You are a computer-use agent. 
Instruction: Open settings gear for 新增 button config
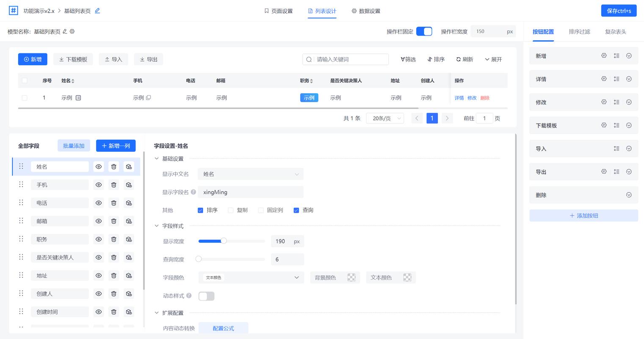pyautogui.click(x=604, y=56)
